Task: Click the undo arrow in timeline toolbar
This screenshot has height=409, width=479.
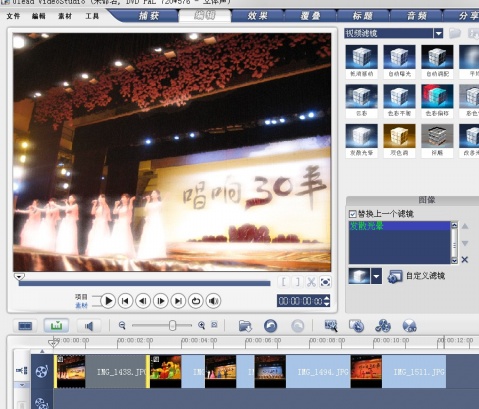Action: coord(271,326)
